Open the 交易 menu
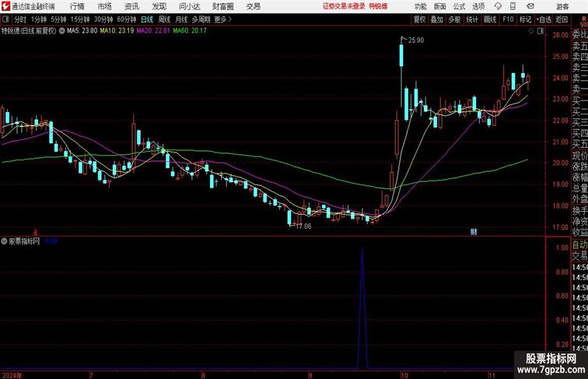Screen dimensions: 588x379 (253, 6)
